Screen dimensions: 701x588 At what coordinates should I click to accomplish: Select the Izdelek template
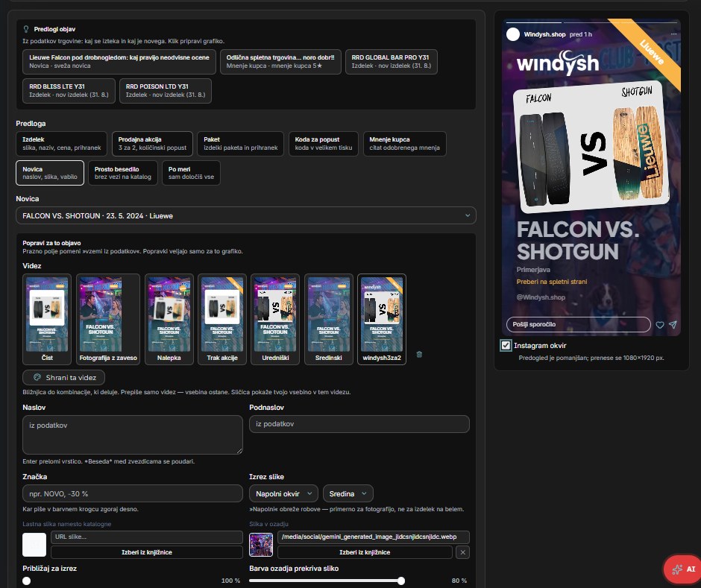click(62, 143)
